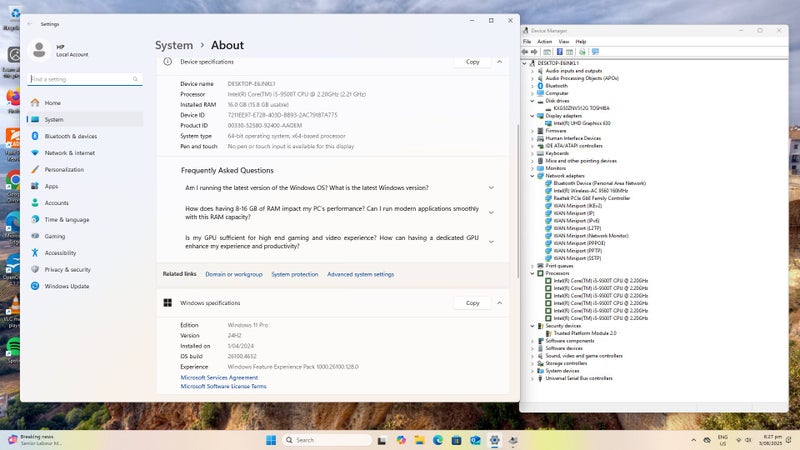Collapse Device specifications section
This screenshot has width=800, height=450.
tap(499, 62)
